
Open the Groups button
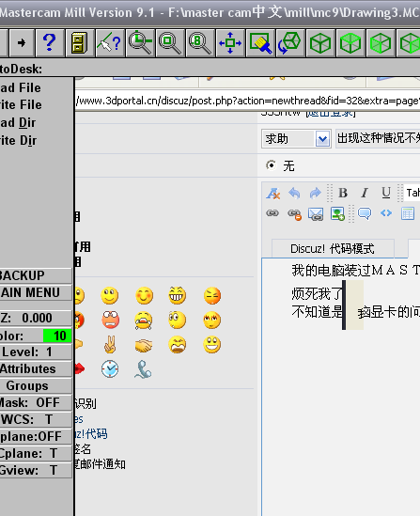[35, 385]
